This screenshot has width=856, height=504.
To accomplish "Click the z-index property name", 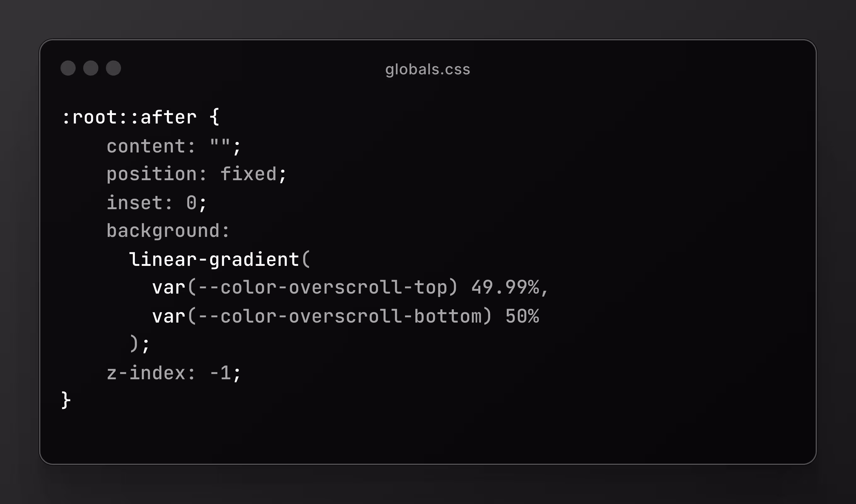I will 146,373.
